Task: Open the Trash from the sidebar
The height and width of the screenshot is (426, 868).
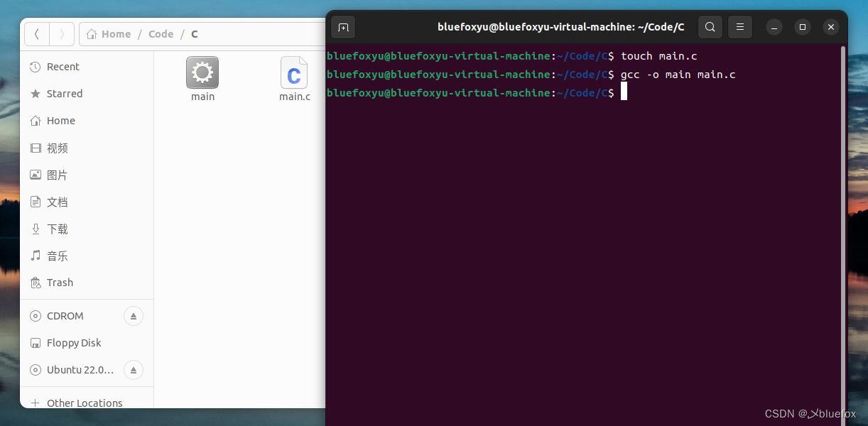Action: (x=59, y=282)
